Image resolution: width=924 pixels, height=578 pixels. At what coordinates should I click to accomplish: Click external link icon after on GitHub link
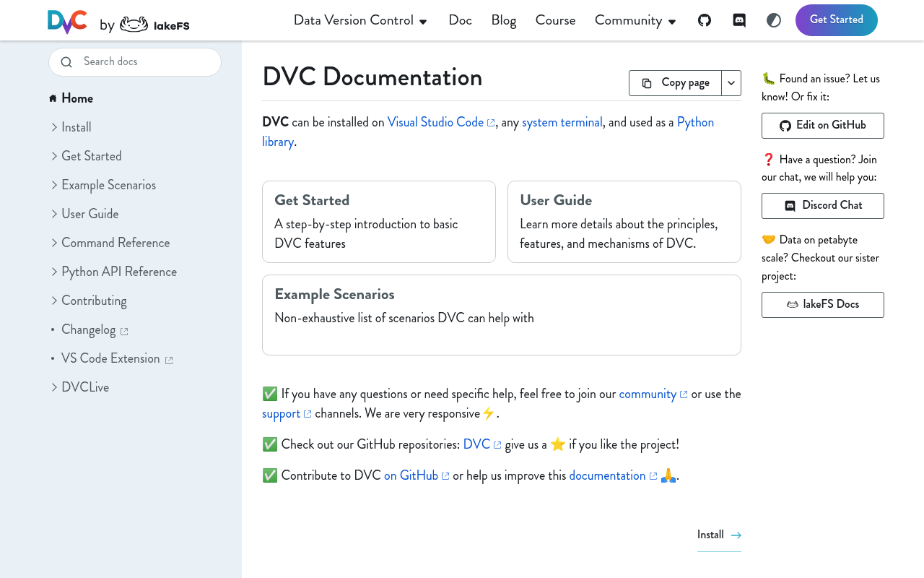click(445, 476)
